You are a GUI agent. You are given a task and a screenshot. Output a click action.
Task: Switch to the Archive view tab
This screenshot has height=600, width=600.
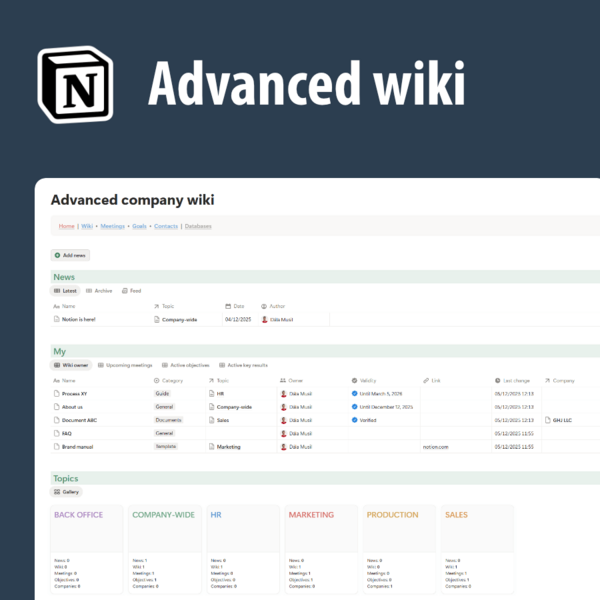pyautogui.click(x=99, y=291)
